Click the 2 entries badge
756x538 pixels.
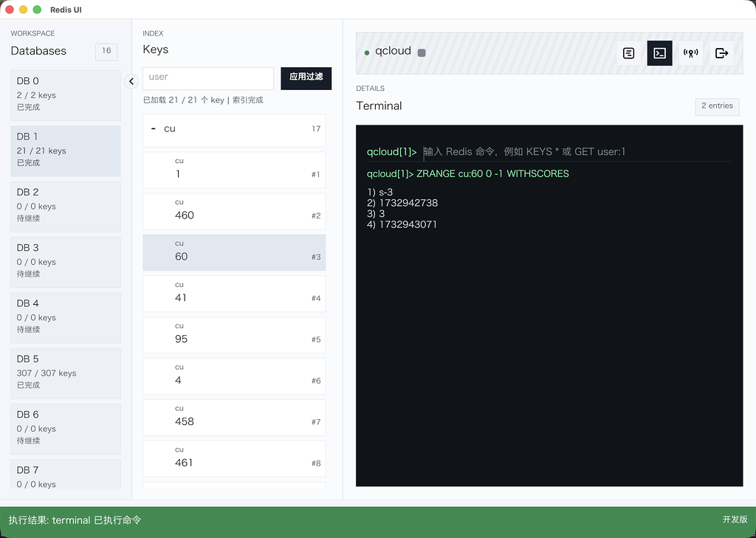point(716,106)
